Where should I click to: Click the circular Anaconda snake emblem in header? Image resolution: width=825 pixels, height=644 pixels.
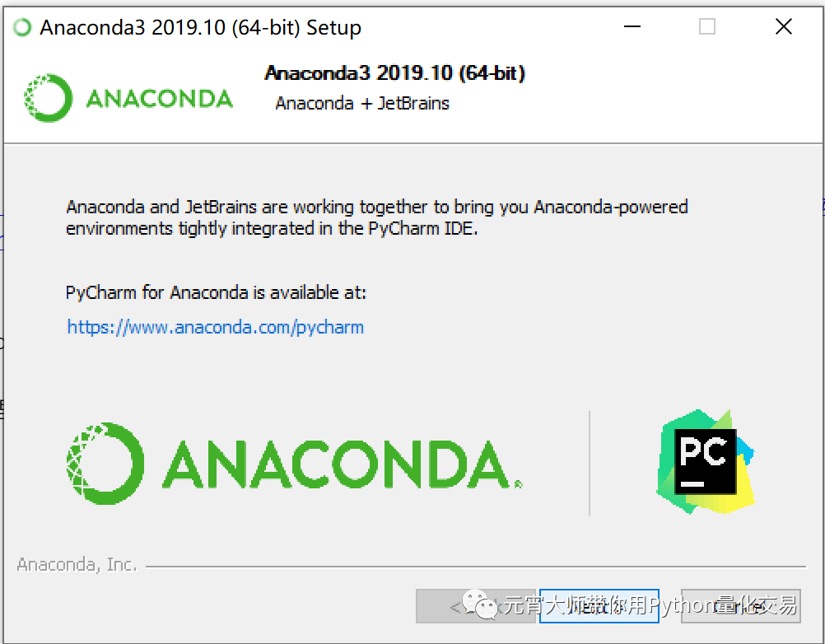(47, 97)
